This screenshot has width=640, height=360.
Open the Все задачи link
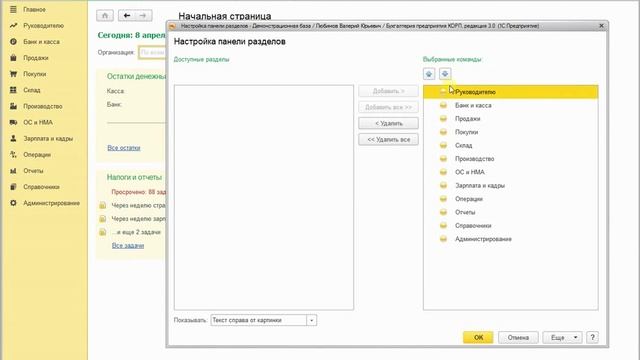(128, 246)
